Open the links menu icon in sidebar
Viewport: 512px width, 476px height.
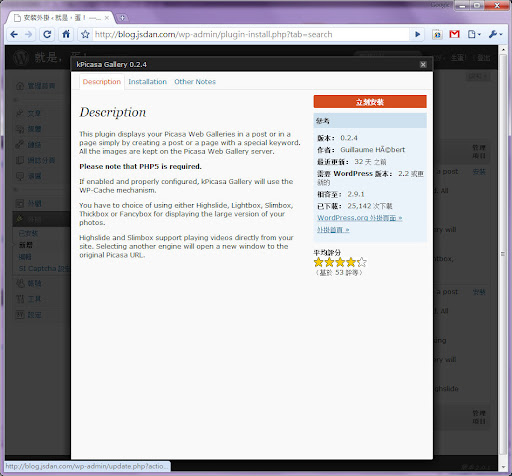20,145
